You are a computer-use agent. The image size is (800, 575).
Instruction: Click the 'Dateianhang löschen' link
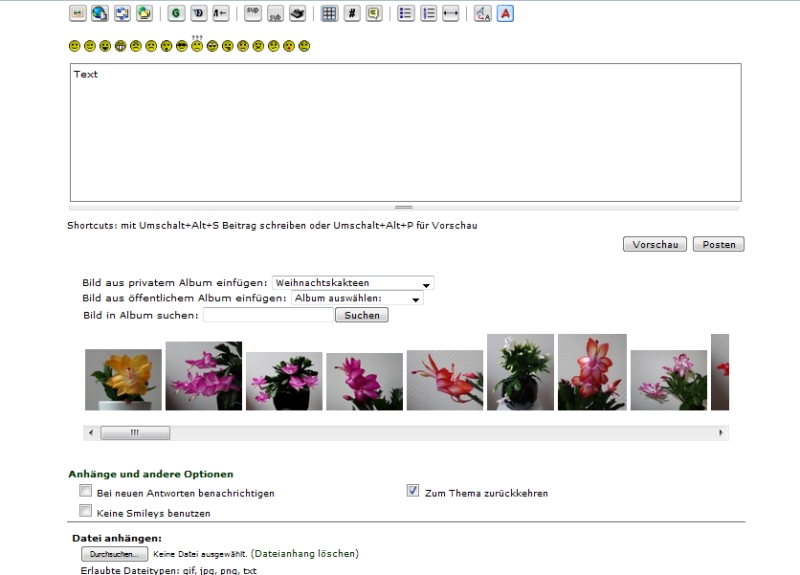click(x=304, y=553)
